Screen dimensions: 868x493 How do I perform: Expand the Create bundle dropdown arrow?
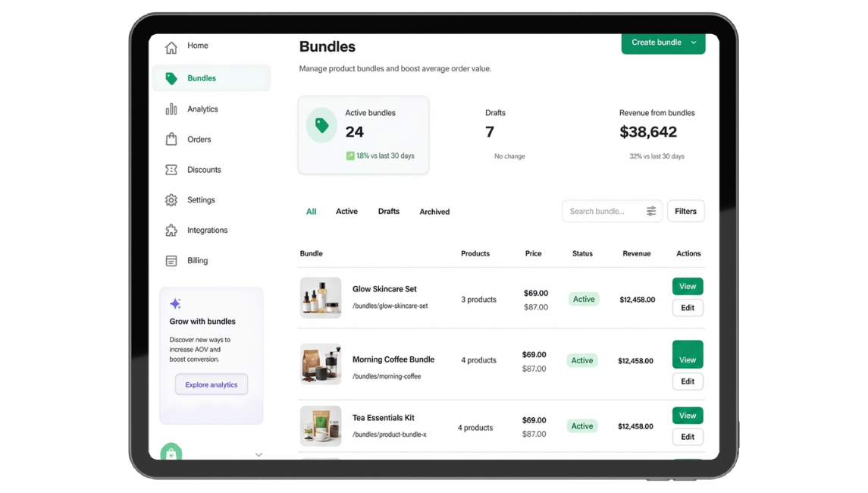694,42
